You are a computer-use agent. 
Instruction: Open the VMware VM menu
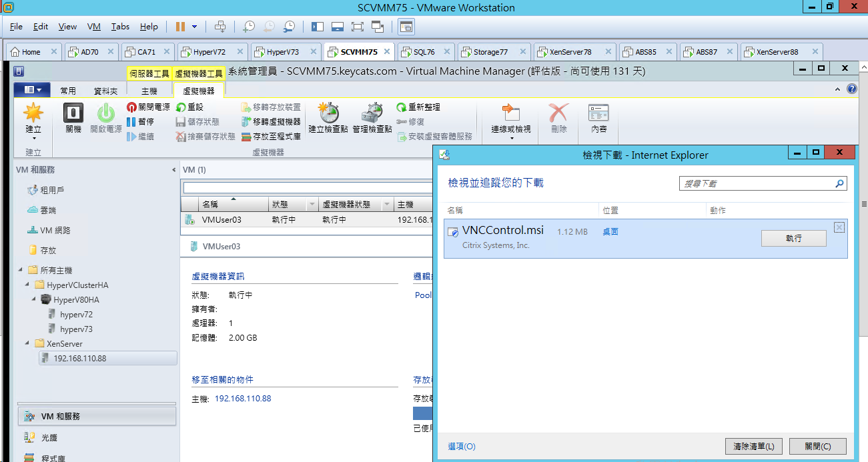[x=94, y=27]
